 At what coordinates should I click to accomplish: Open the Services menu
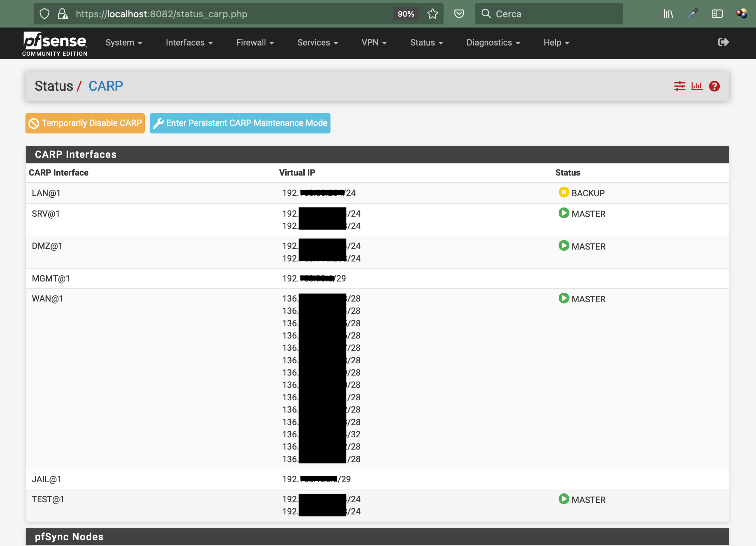click(x=318, y=42)
